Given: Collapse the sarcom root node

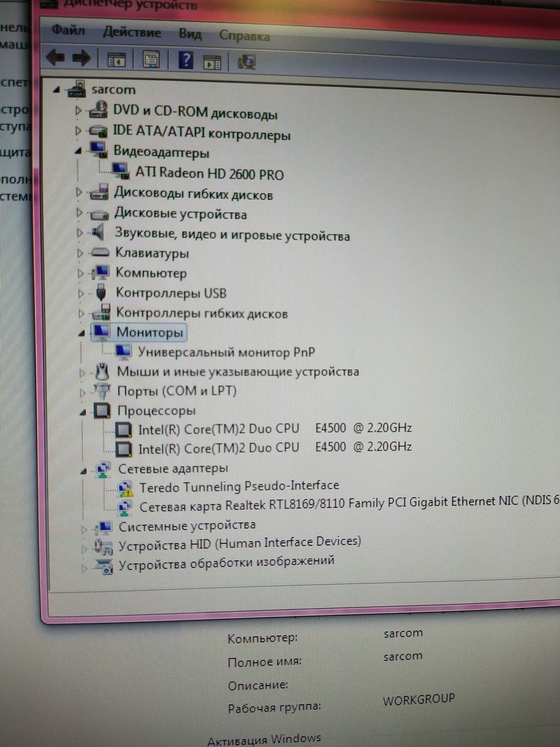Looking at the screenshot, I should (57, 90).
